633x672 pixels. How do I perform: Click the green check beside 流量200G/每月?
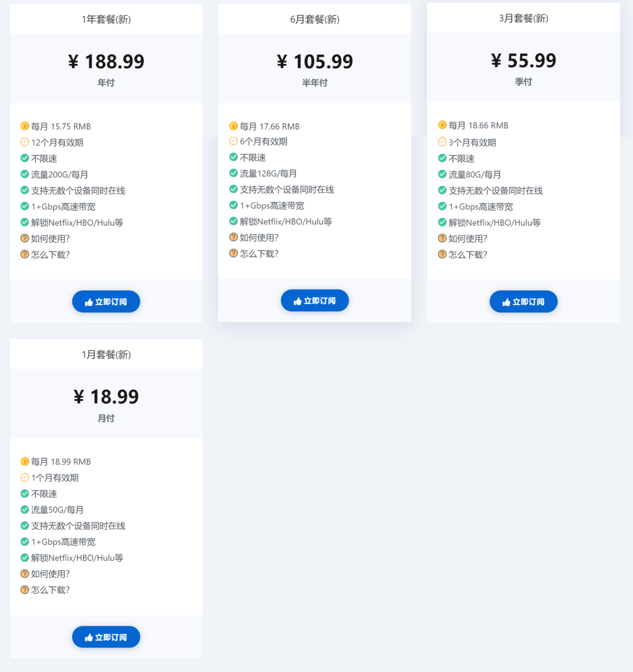[x=25, y=174]
